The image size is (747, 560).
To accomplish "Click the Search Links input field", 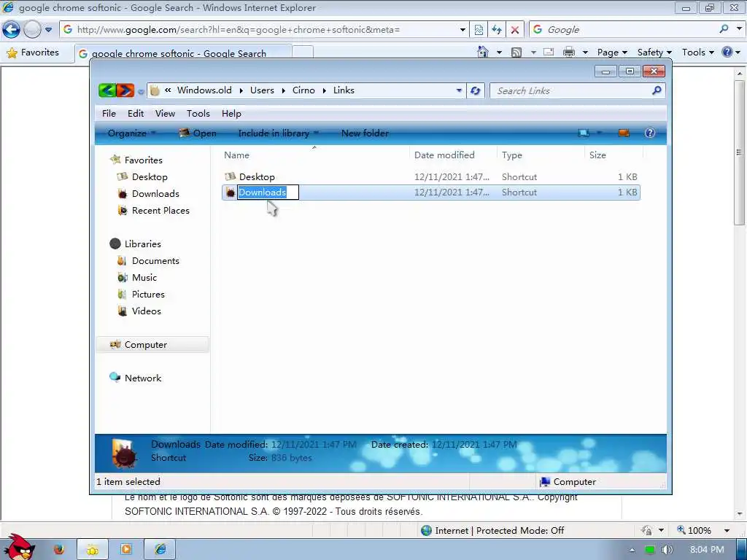I will [x=572, y=90].
